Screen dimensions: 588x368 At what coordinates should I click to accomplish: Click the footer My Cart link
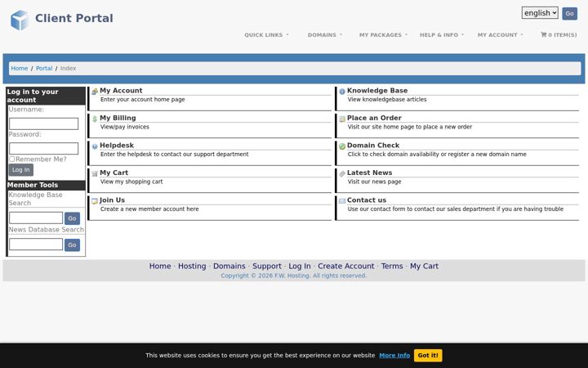pos(424,267)
